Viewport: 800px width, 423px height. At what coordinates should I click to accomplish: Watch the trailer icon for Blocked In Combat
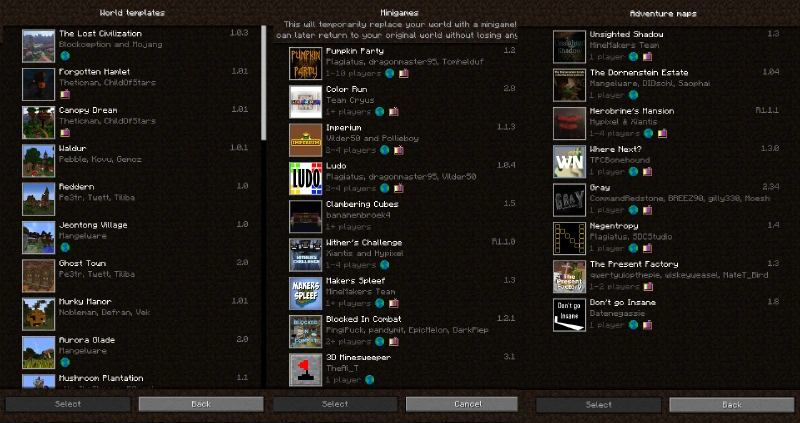click(x=393, y=341)
